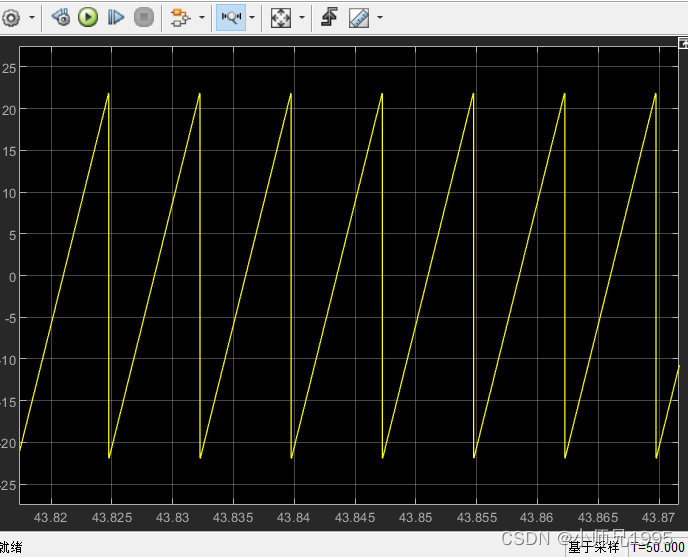Image resolution: width=688 pixels, height=557 pixels.
Task: Open the cursor measurements ruler tool
Action: pos(359,18)
